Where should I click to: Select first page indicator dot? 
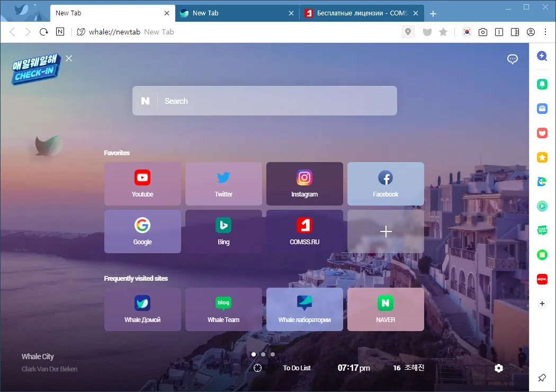tap(254, 354)
